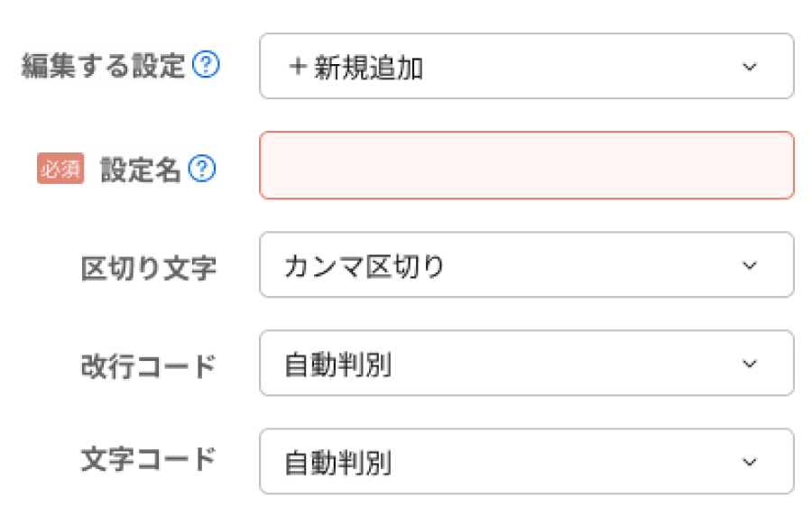
Task: Focus the empty 設定名 input field
Action: pyautogui.click(x=526, y=166)
